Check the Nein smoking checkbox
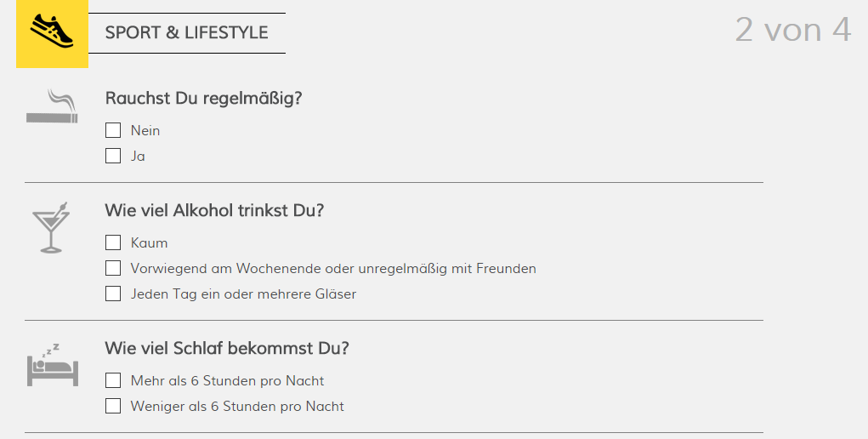 click(113, 130)
